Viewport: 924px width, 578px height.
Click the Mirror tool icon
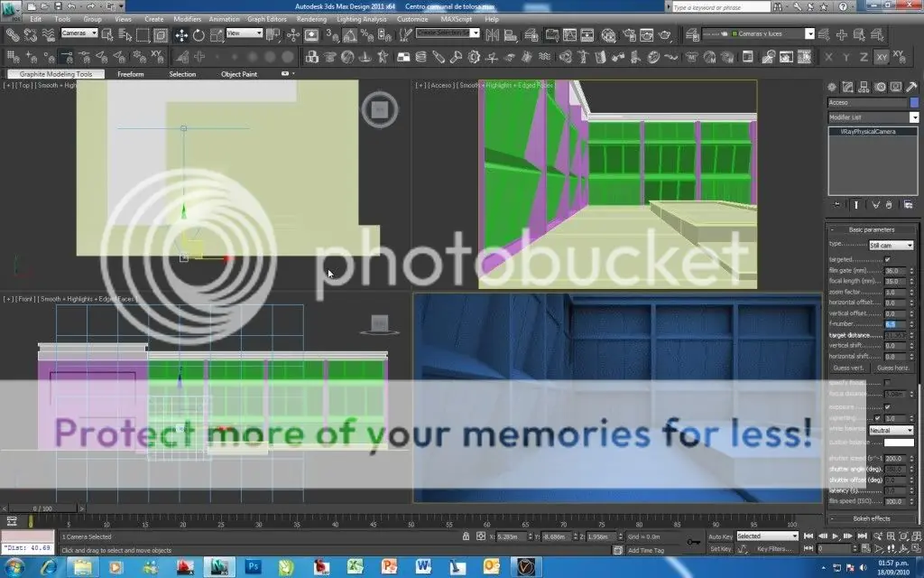492,35
